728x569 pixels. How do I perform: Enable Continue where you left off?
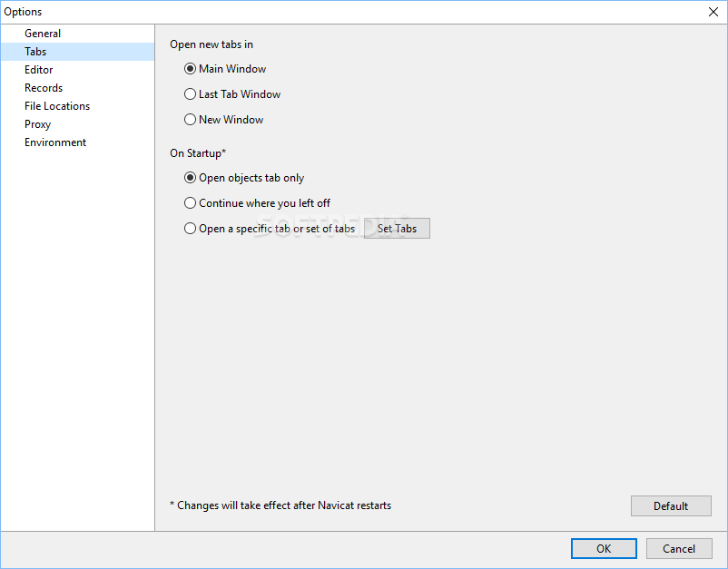coord(190,204)
